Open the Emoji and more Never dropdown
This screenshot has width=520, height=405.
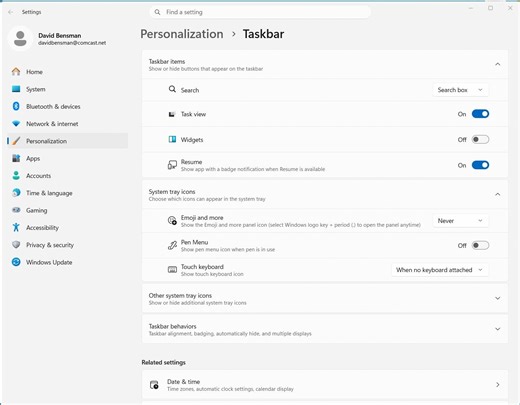(x=460, y=221)
